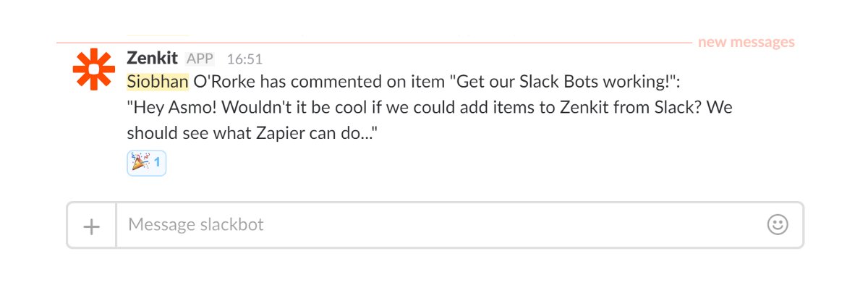This screenshot has height=293, width=868.
Task: Click the orange Zenkit app avatar icon
Action: [95, 69]
